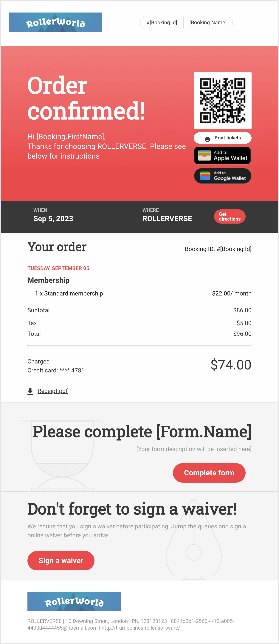
Task: Click the Order confirmed! heading
Action: click(x=86, y=98)
